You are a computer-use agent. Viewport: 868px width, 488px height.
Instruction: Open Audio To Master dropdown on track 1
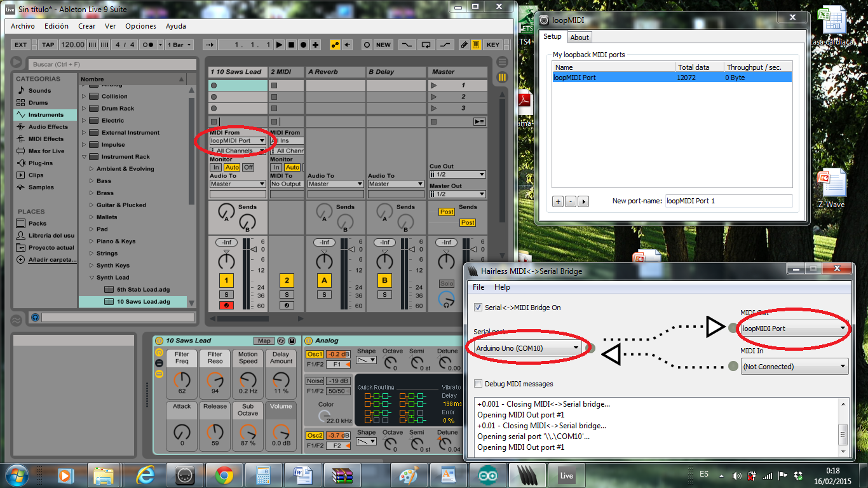(238, 184)
